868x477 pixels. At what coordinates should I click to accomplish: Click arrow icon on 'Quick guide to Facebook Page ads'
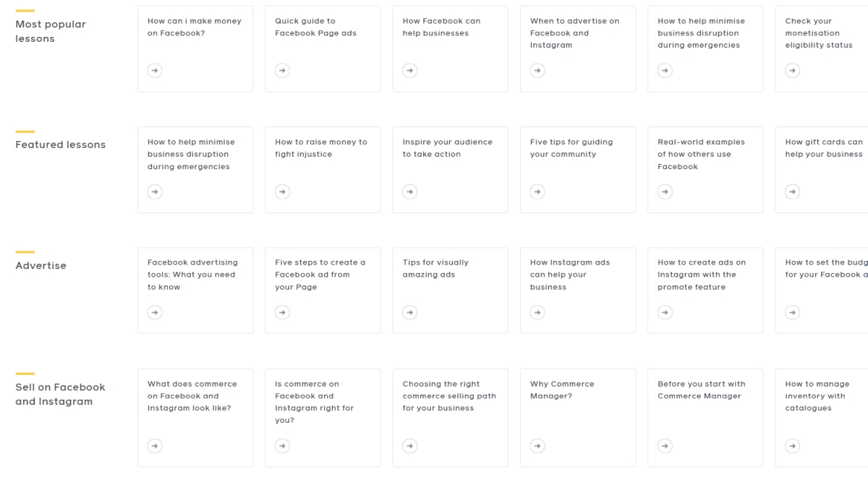[x=282, y=70]
